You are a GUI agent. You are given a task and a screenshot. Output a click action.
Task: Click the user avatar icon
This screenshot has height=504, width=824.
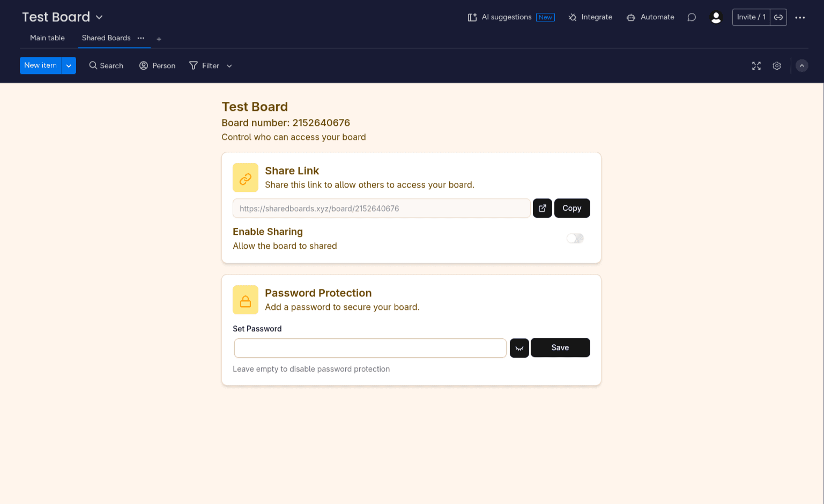[x=716, y=17]
